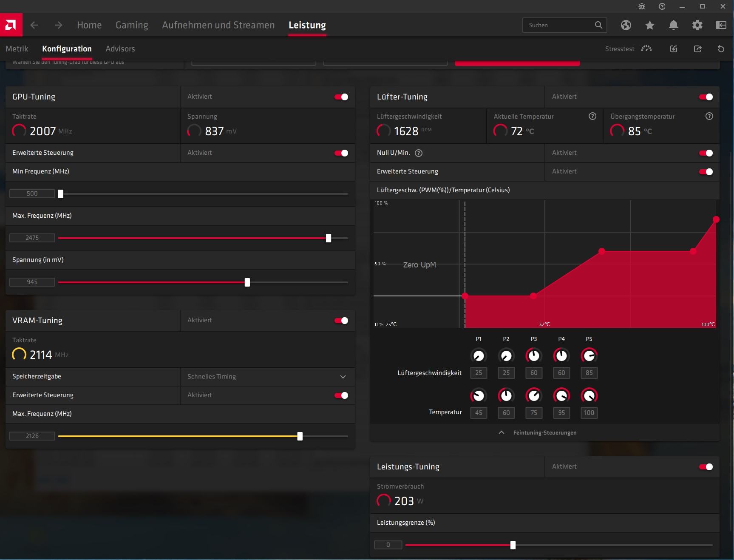Viewport: 734px width, 560px height.
Task: Open the help question mark icon
Action: (x=662, y=6)
